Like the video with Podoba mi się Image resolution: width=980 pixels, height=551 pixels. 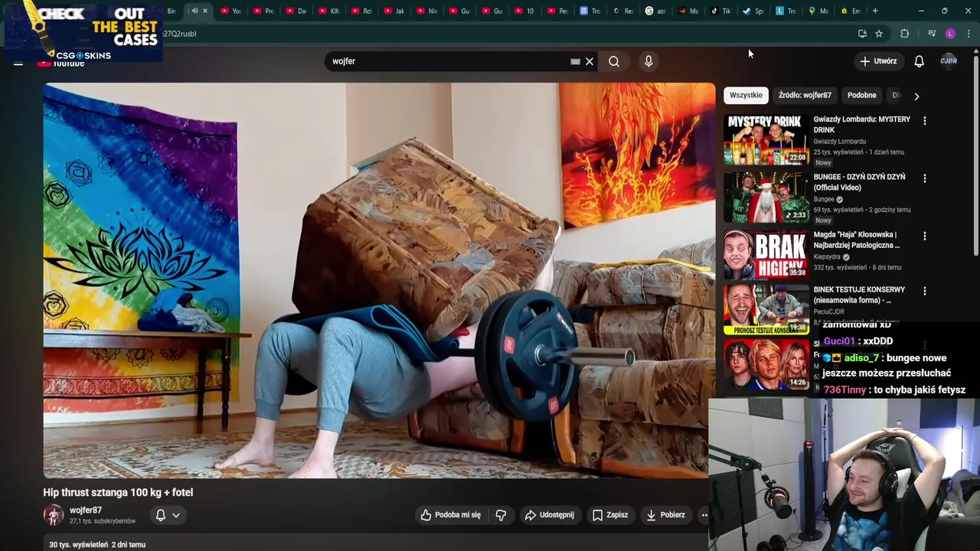(451, 515)
